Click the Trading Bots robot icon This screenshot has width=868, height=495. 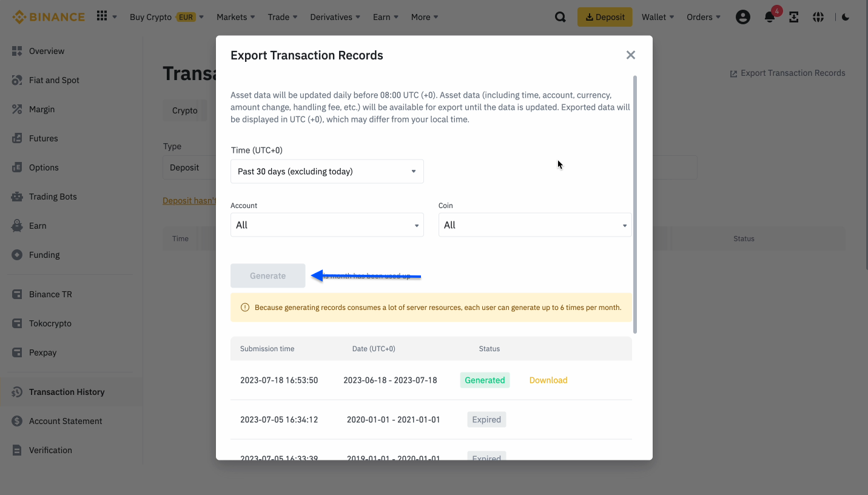[x=17, y=197]
